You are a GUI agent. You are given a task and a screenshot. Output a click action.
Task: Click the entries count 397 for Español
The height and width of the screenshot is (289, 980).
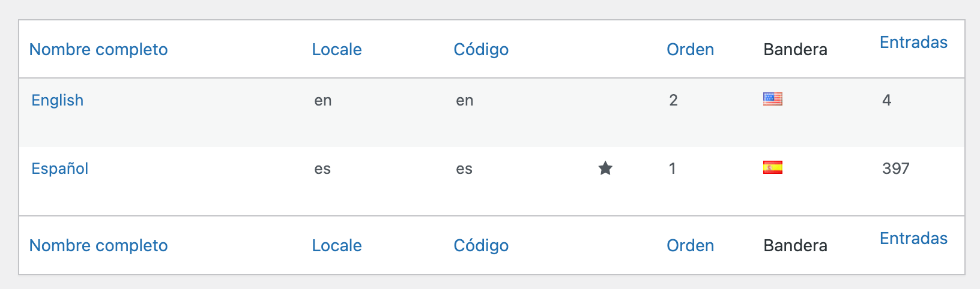(896, 168)
